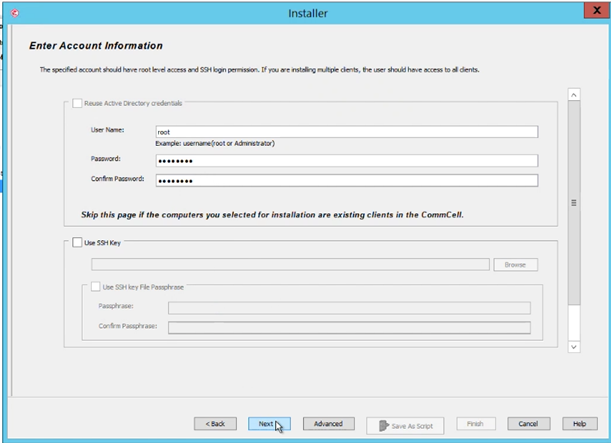612x443 pixels.
Task: Click the Installer app icon in title bar
Action: (x=15, y=13)
